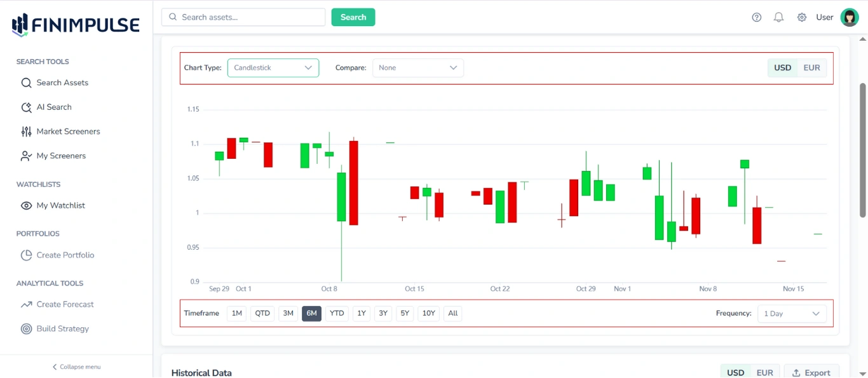Open My Screeners in the sidebar
Image resolution: width=868 pixels, height=378 pixels.
[26, 156]
